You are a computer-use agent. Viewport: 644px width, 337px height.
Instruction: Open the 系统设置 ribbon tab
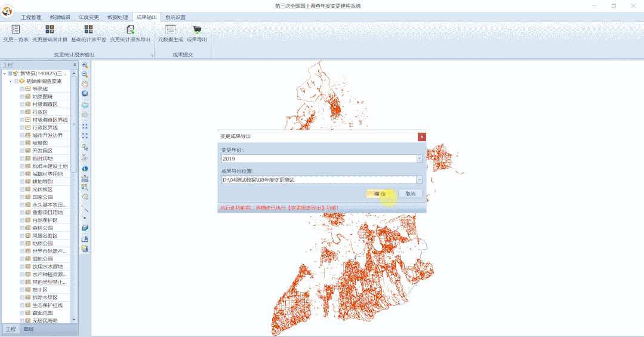175,17
